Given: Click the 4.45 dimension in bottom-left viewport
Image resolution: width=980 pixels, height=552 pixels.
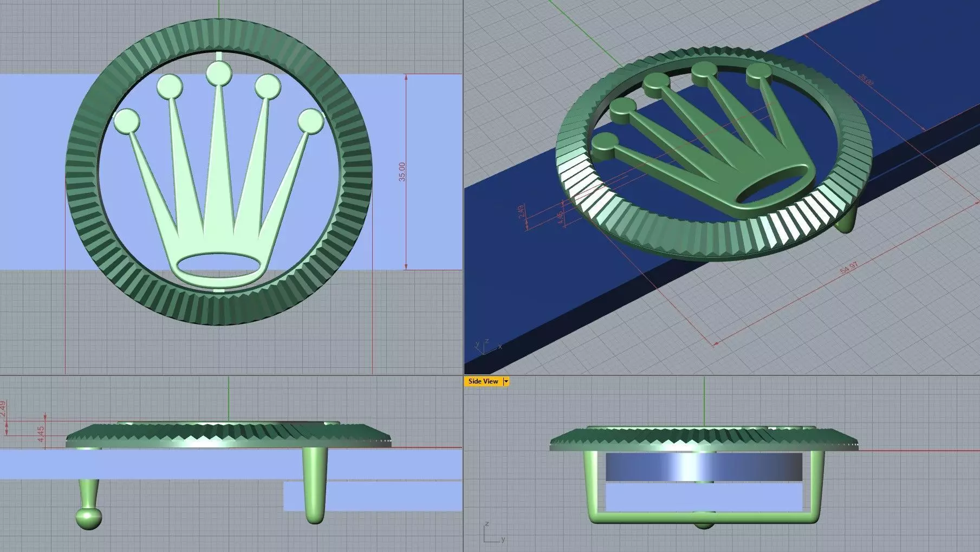Looking at the screenshot, I should (x=41, y=434).
